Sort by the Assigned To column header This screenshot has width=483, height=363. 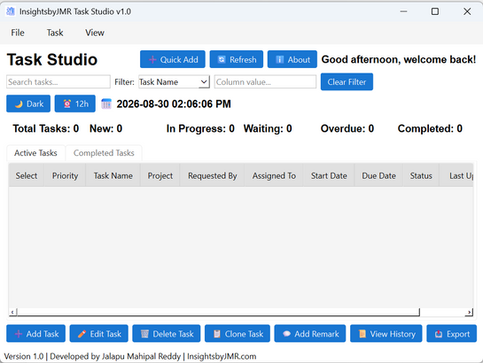(x=274, y=176)
